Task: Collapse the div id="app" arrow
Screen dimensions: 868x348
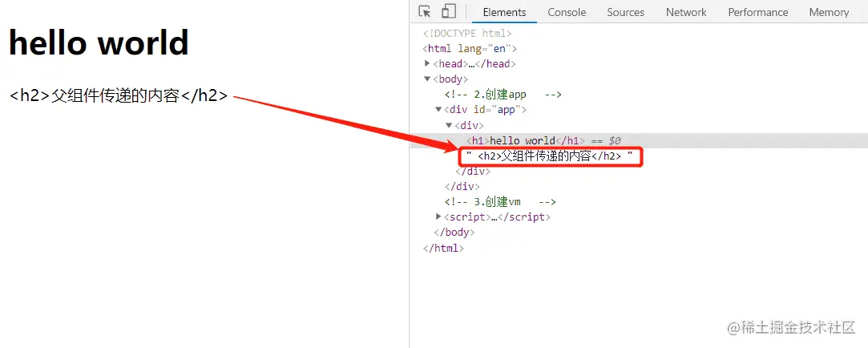Action: pyautogui.click(x=438, y=109)
